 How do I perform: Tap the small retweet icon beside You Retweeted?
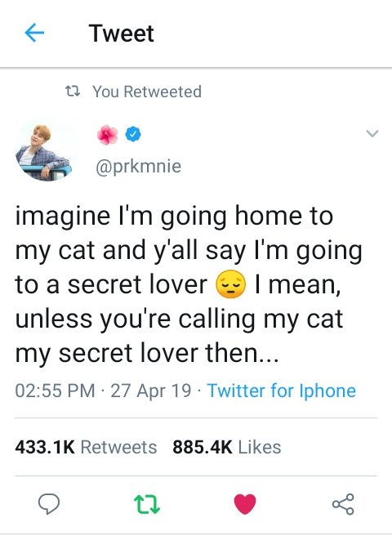tap(73, 92)
